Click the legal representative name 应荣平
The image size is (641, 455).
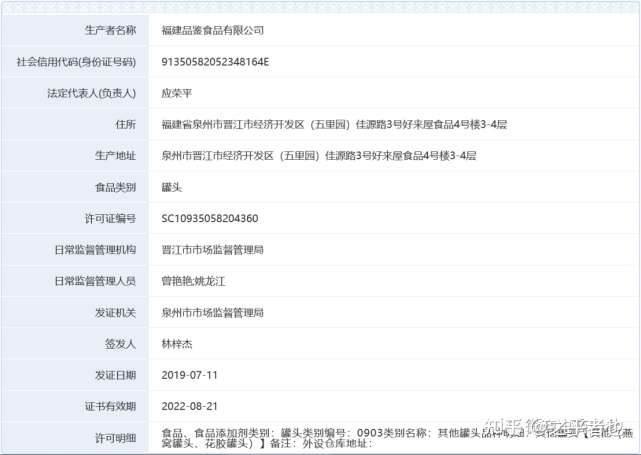(177, 93)
